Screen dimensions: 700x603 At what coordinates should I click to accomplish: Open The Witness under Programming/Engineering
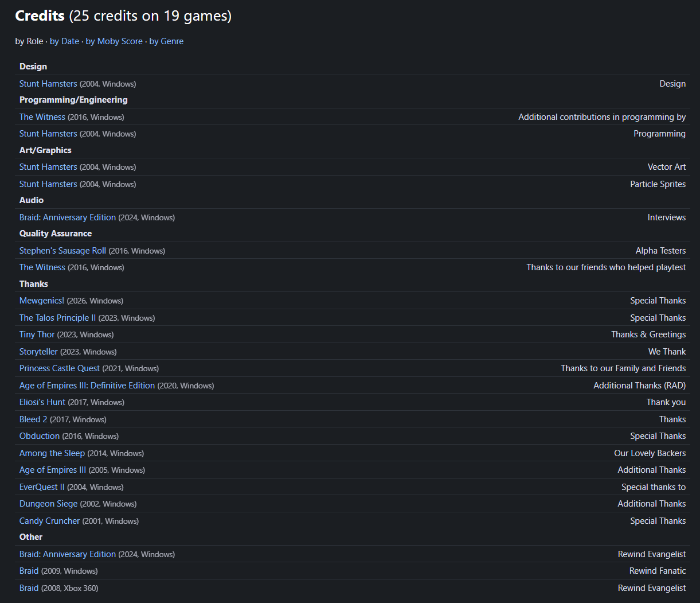(42, 117)
